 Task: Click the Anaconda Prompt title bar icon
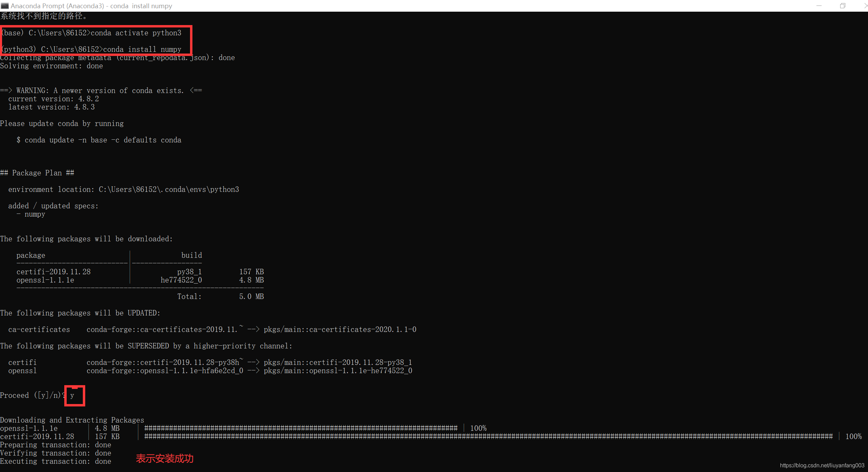coord(5,6)
